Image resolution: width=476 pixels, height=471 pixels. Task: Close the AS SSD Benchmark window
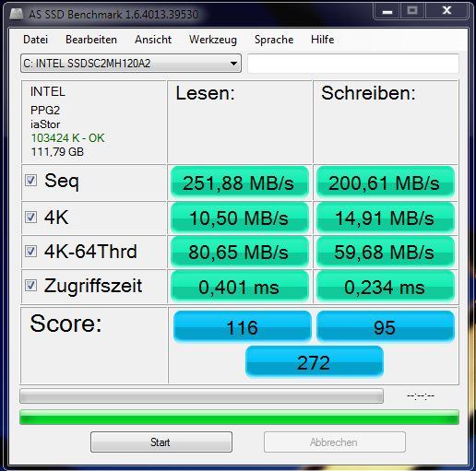[447, 11]
